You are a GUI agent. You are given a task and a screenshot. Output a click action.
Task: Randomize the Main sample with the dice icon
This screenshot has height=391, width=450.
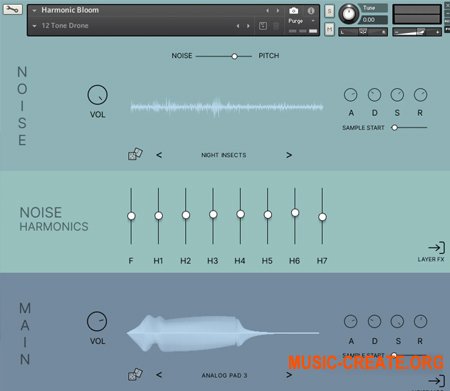pos(135,374)
